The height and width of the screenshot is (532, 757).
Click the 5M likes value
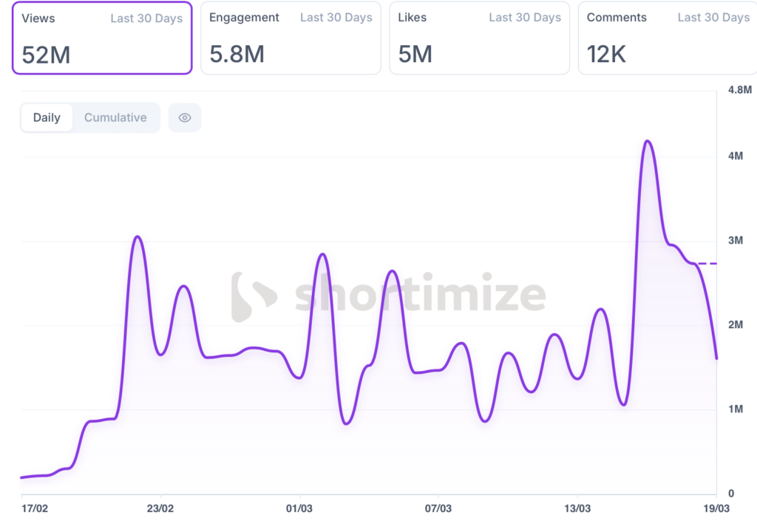click(x=415, y=55)
